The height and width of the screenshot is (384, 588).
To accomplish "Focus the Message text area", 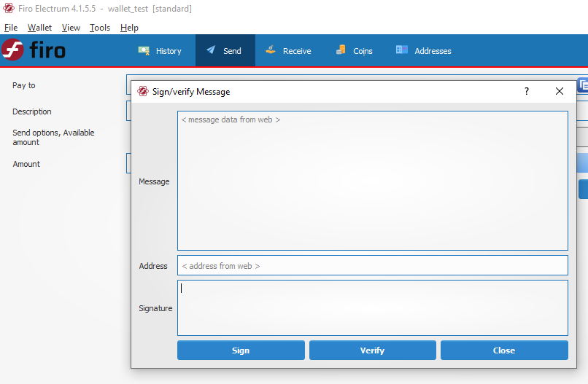I will (372, 182).
